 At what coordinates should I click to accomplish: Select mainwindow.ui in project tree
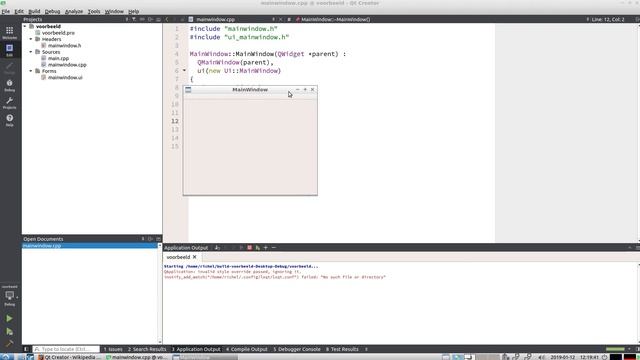65,77
